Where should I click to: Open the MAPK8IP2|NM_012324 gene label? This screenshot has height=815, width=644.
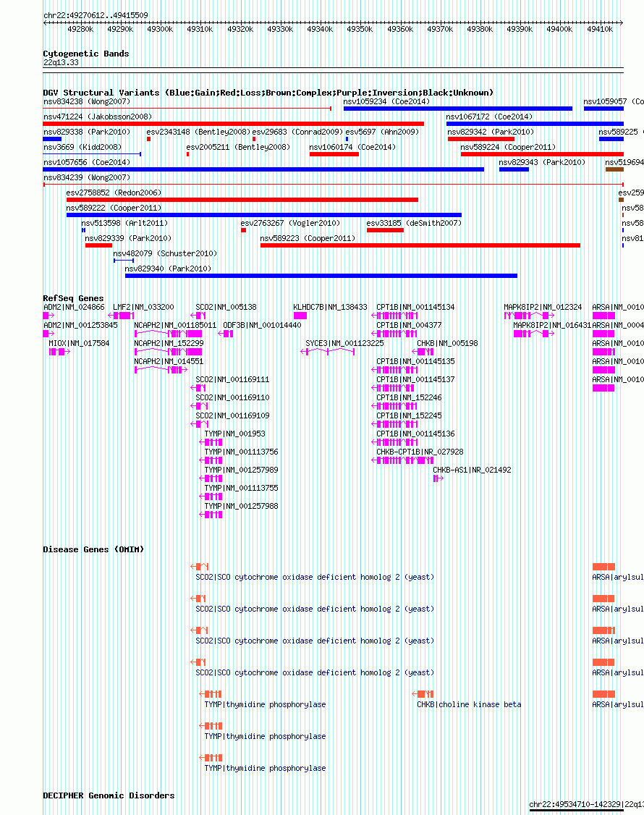pos(543,307)
